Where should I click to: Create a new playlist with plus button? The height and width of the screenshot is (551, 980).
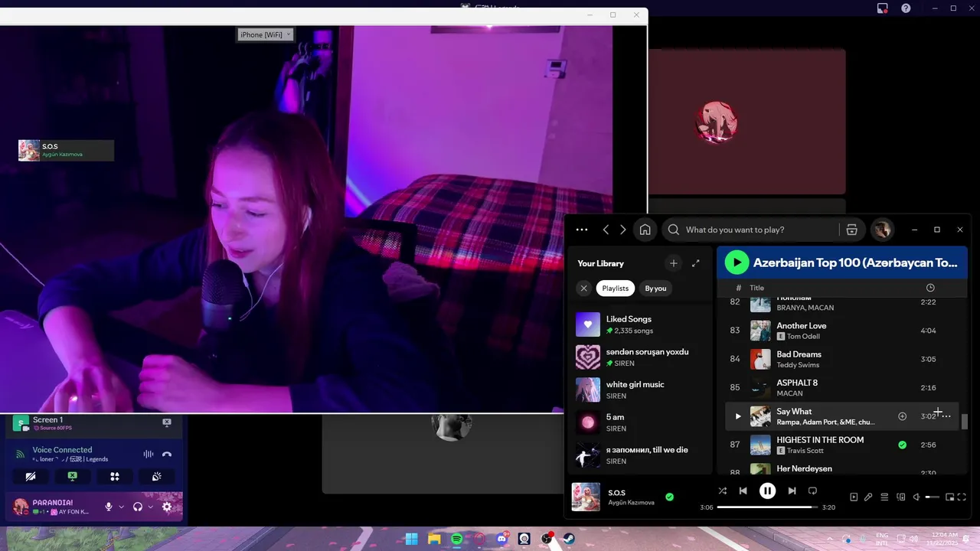coord(674,263)
